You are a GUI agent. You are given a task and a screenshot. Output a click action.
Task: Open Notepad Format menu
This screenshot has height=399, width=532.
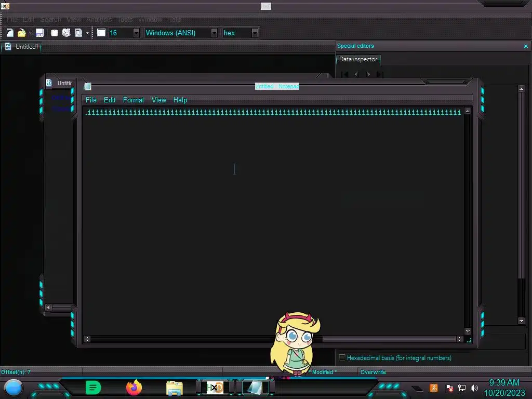point(134,100)
